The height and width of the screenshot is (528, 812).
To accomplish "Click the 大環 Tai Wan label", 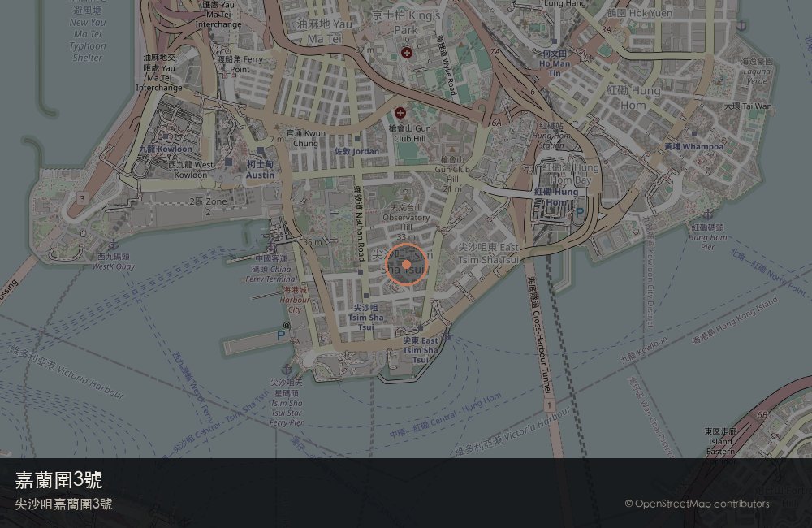I will pyautogui.click(x=748, y=106).
